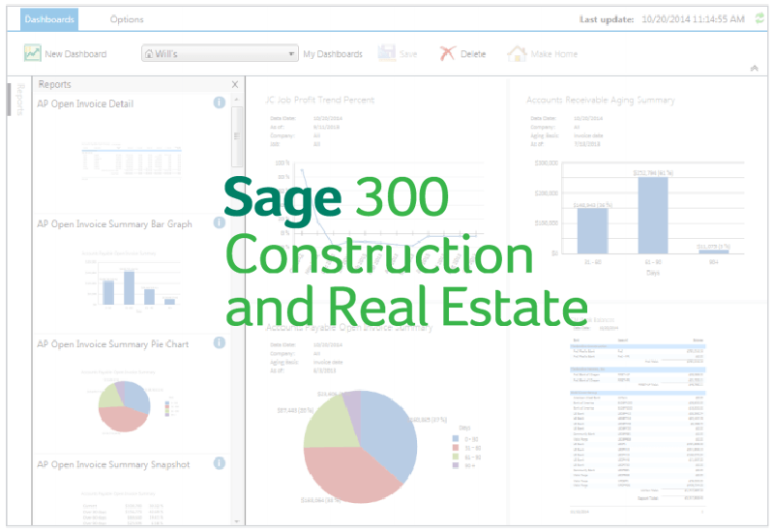Create a New Dashboard
Screen dimensions: 774x532
click(x=75, y=54)
